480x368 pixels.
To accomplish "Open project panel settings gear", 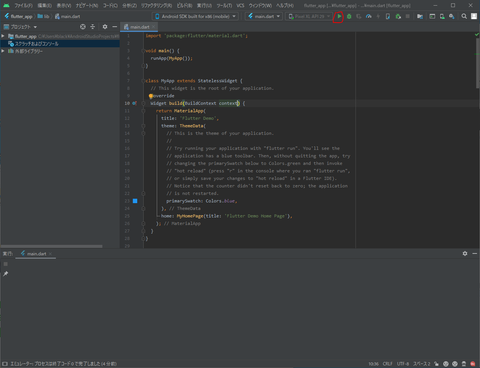I will 105,27.
